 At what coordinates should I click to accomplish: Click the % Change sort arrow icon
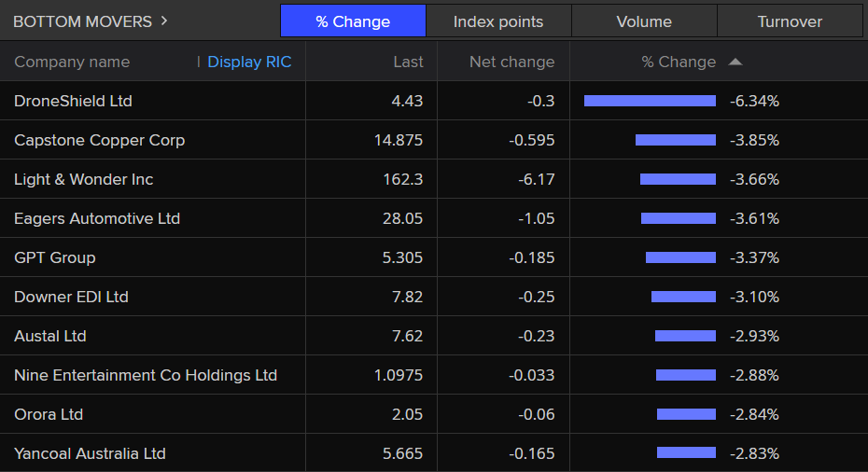[735, 62]
